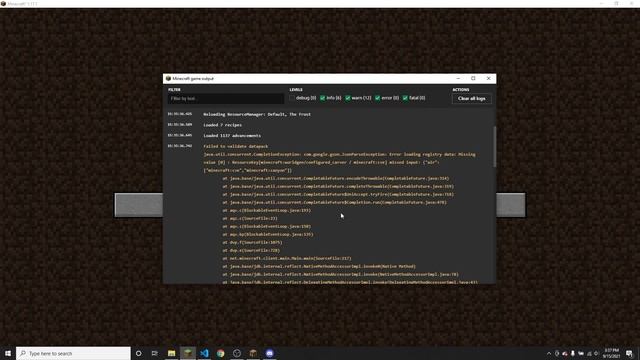Screen dimensions: 640x360
Task: Maximize the Minecraft game output window
Action: tap(473, 78)
